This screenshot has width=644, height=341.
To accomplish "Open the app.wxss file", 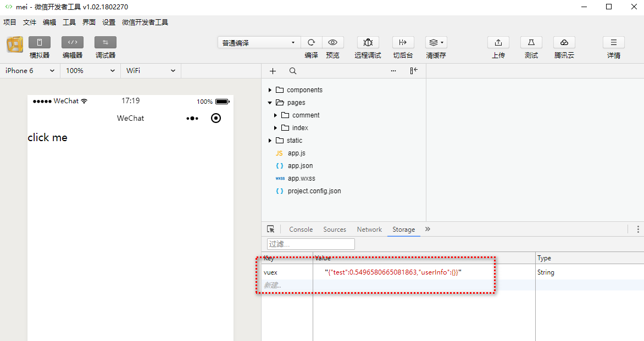I will click(x=302, y=178).
